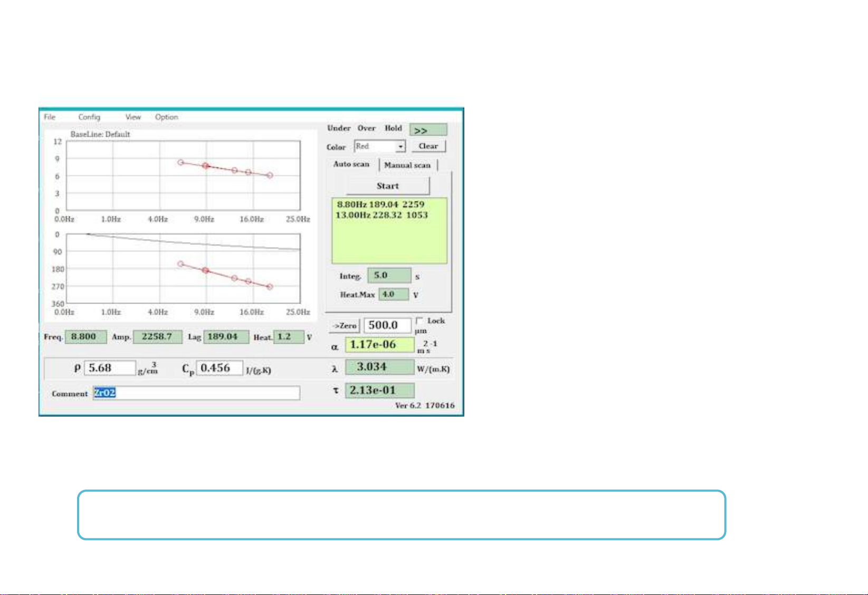Select the 8.80Hz scan result line
The width and height of the screenshot is (868, 595).
380,205
